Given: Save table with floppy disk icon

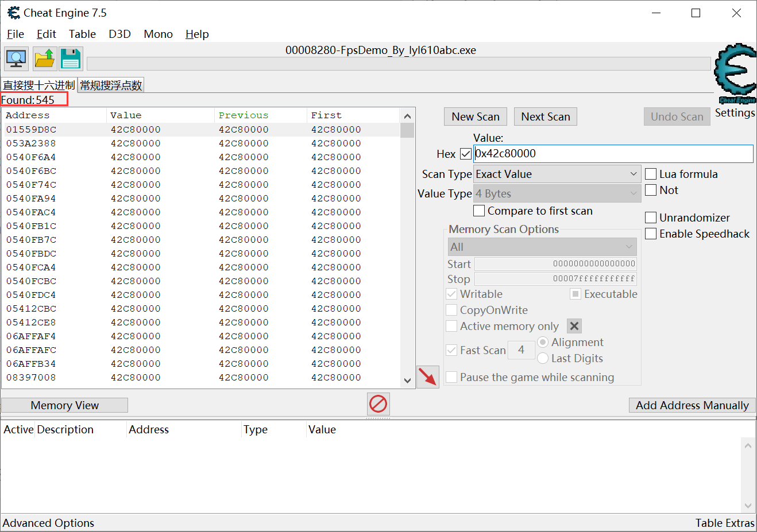Looking at the screenshot, I should click(71, 59).
